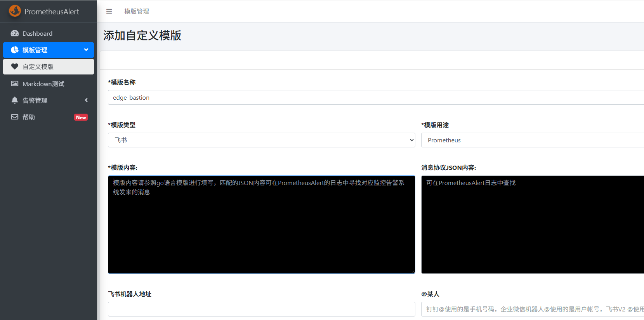Click the 模版管理 breadcrumb link
Image resolution: width=644 pixels, height=320 pixels.
137,11
